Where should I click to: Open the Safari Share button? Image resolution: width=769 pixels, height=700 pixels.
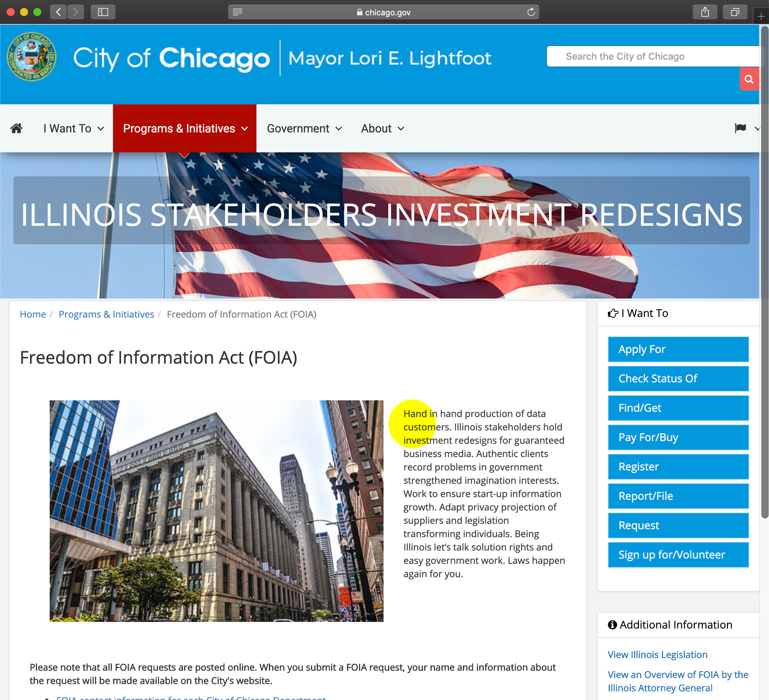pos(705,12)
